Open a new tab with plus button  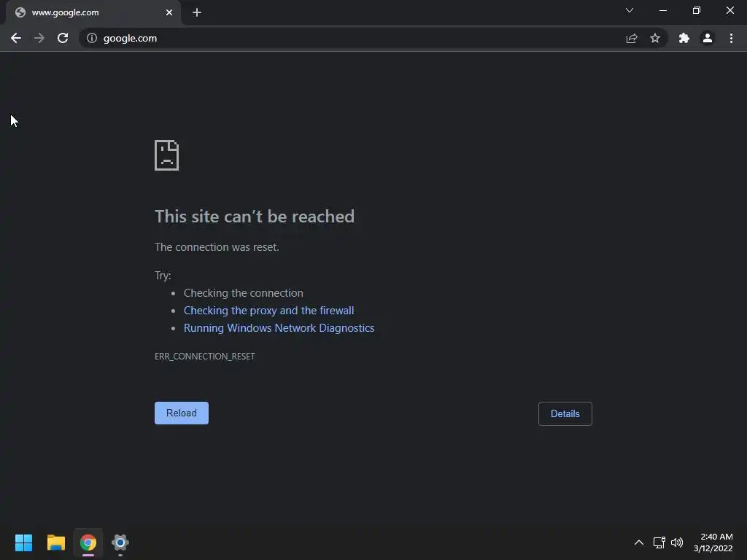click(197, 12)
